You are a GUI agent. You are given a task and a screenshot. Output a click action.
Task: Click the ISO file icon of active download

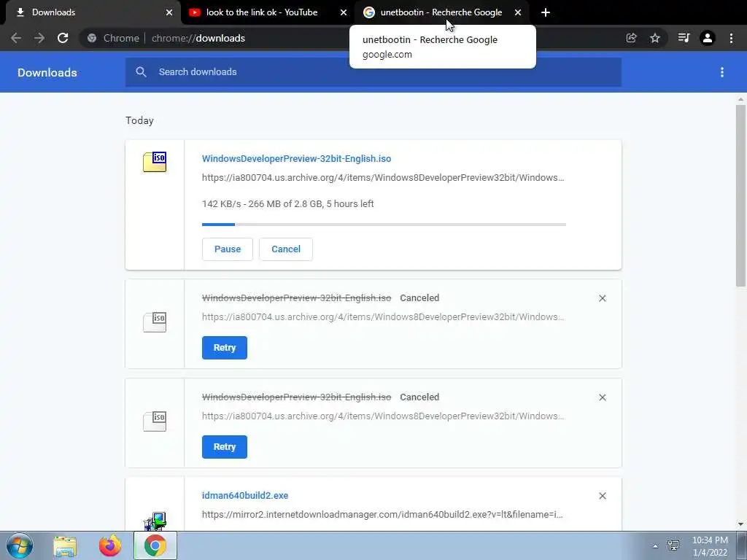(x=155, y=162)
